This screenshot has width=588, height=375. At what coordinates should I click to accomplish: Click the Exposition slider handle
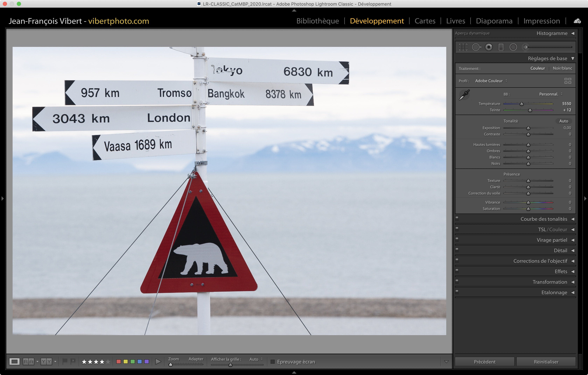click(528, 128)
